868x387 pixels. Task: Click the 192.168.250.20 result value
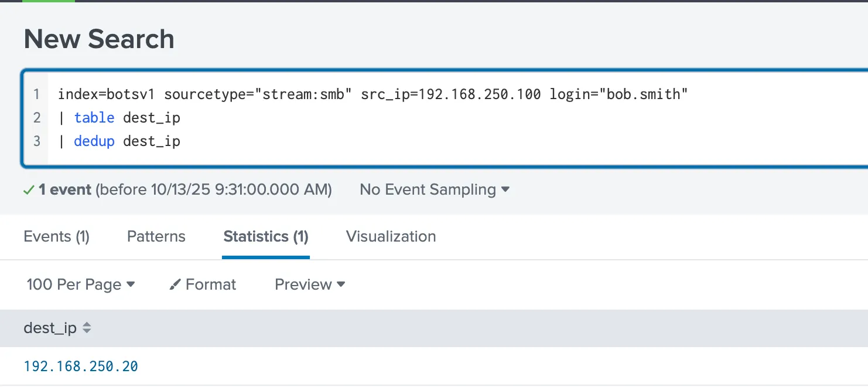tap(81, 366)
